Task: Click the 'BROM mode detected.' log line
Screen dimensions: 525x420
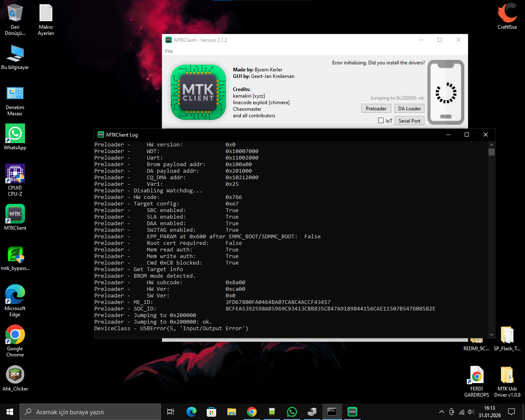Action: pyautogui.click(x=164, y=276)
